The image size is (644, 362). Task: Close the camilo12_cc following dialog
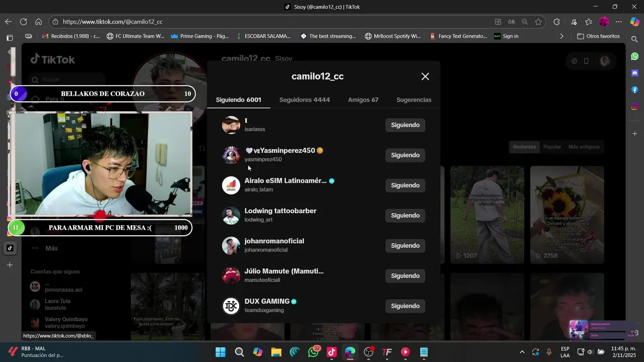(425, 76)
